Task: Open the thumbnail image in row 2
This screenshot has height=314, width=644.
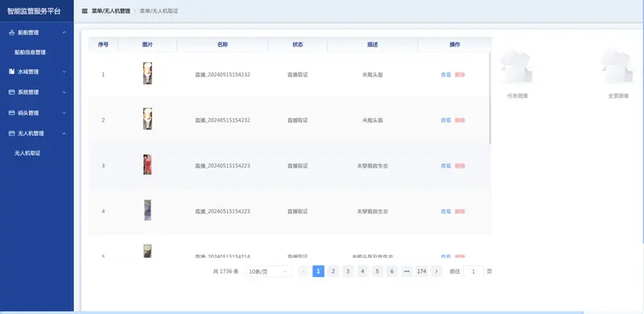Action: click(147, 119)
